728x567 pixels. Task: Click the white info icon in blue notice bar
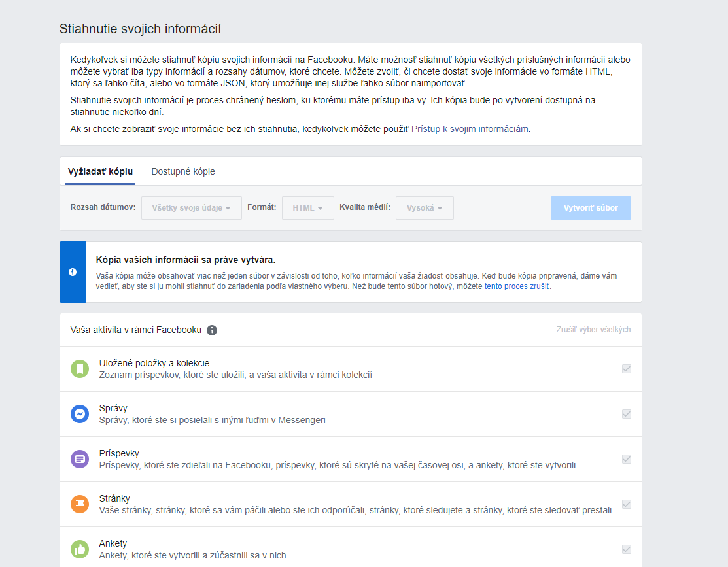[73, 272]
